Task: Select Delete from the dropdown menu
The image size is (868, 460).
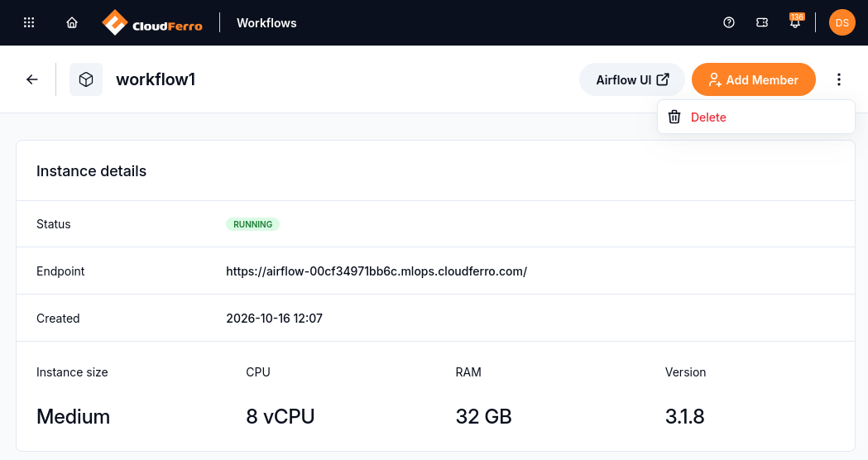Action: pos(755,117)
